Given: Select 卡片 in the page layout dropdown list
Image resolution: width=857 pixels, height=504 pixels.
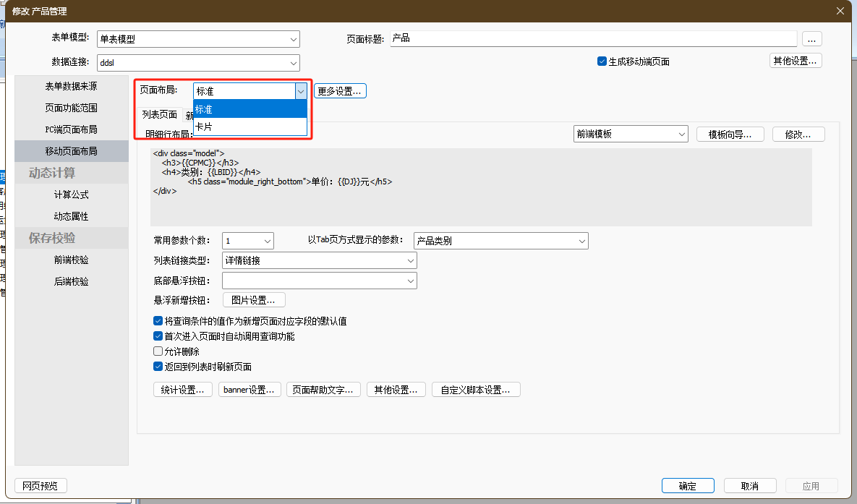Looking at the screenshot, I should click(x=250, y=127).
